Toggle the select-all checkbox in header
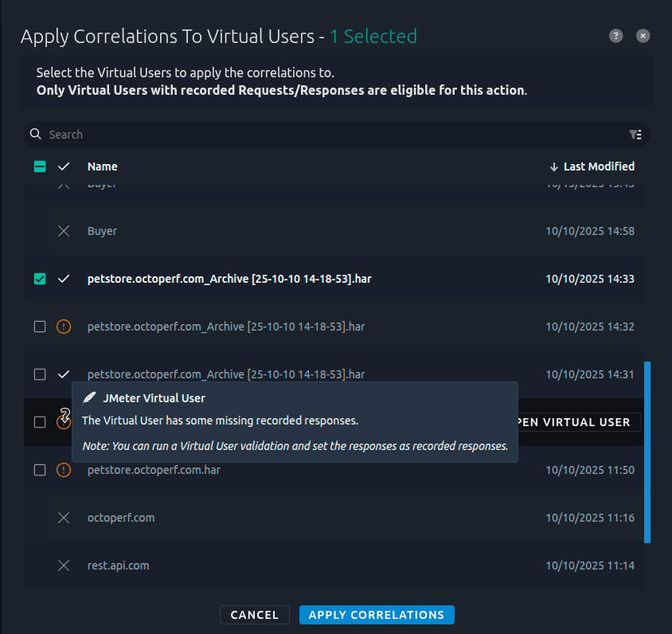672x634 pixels. point(40,166)
